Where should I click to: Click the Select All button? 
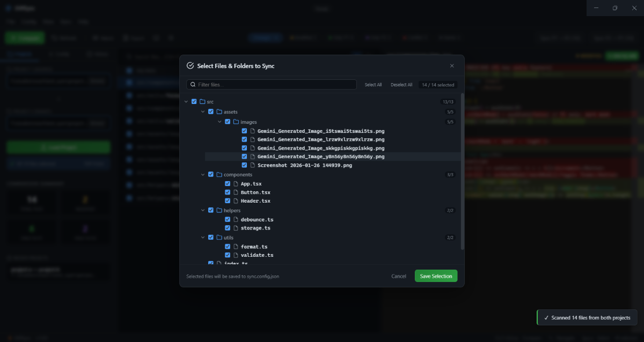click(374, 85)
